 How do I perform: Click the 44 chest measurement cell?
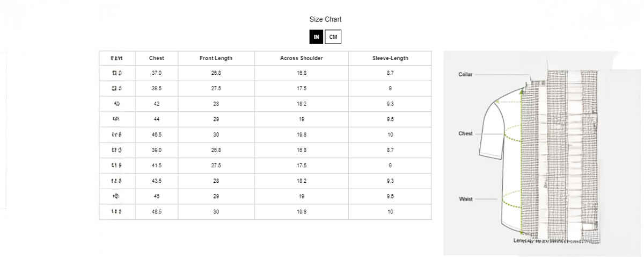(156, 119)
